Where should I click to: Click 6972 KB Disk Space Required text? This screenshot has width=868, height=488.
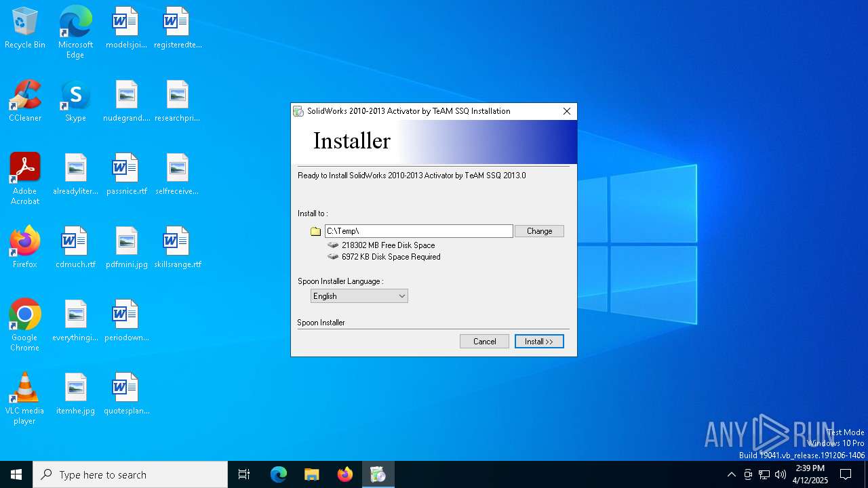[391, 257]
